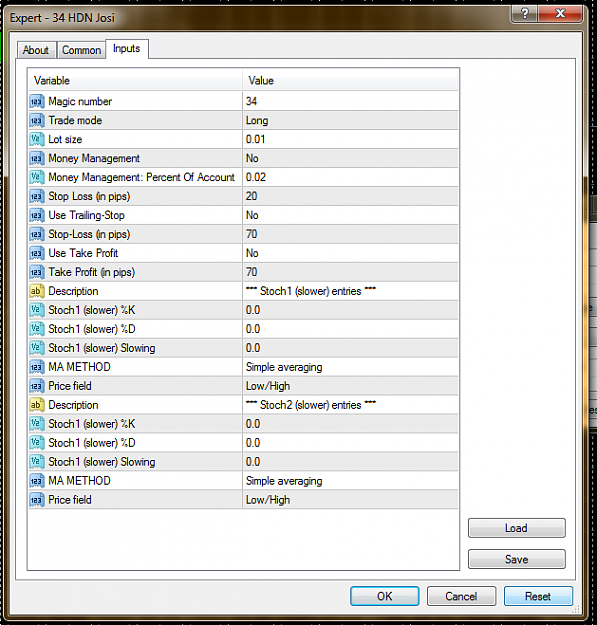
Task: Click the ab icon of Stoch2 Description row
Action: tap(36, 405)
